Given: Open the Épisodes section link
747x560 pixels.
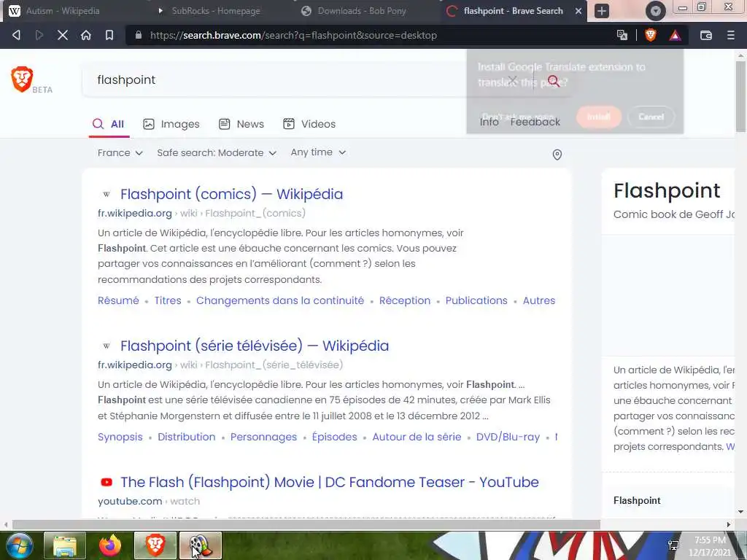Looking at the screenshot, I should (334, 437).
